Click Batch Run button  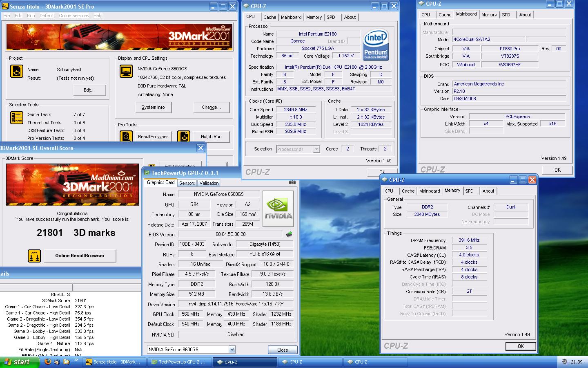tap(211, 137)
